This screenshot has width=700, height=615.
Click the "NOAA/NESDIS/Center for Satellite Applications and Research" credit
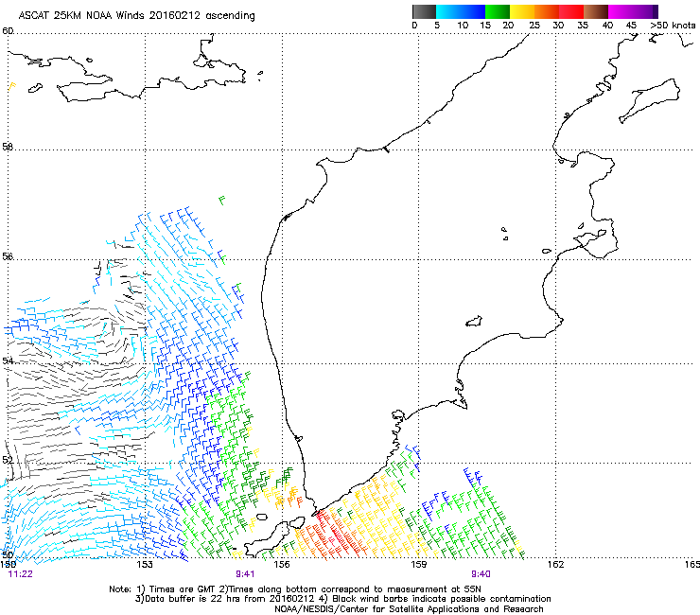point(409,609)
